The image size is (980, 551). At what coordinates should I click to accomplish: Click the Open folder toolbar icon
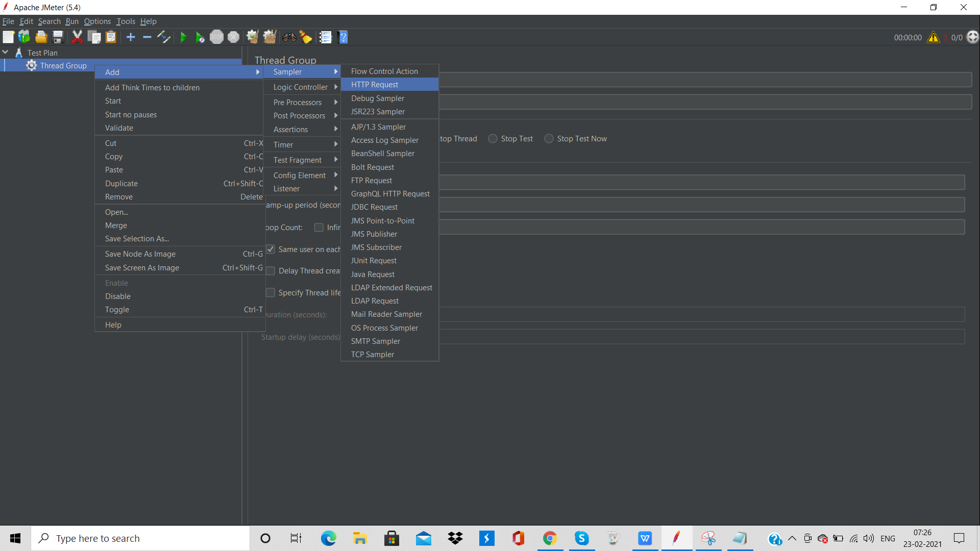(x=41, y=37)
